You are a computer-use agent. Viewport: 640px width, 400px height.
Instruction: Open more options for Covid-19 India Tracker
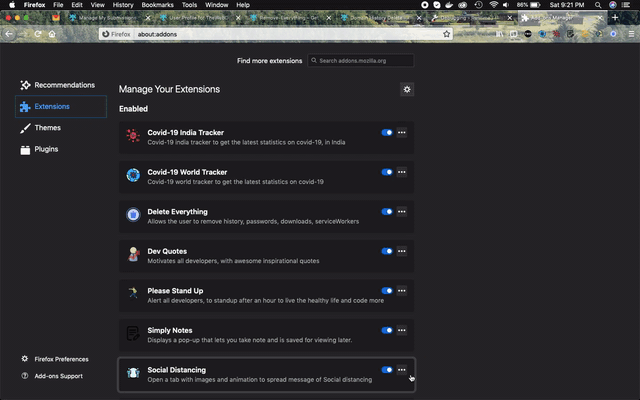[402, 132]
